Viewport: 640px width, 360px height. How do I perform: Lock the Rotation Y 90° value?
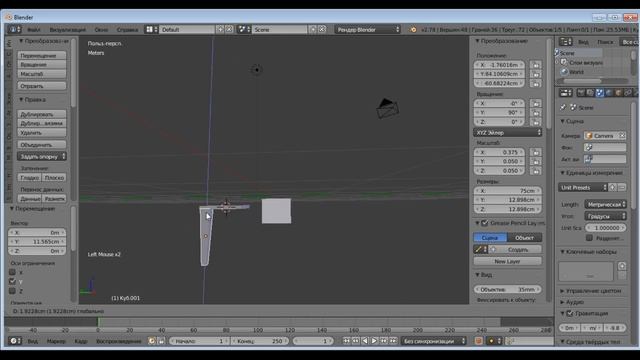pyautogui.click(x=536, y=113)
